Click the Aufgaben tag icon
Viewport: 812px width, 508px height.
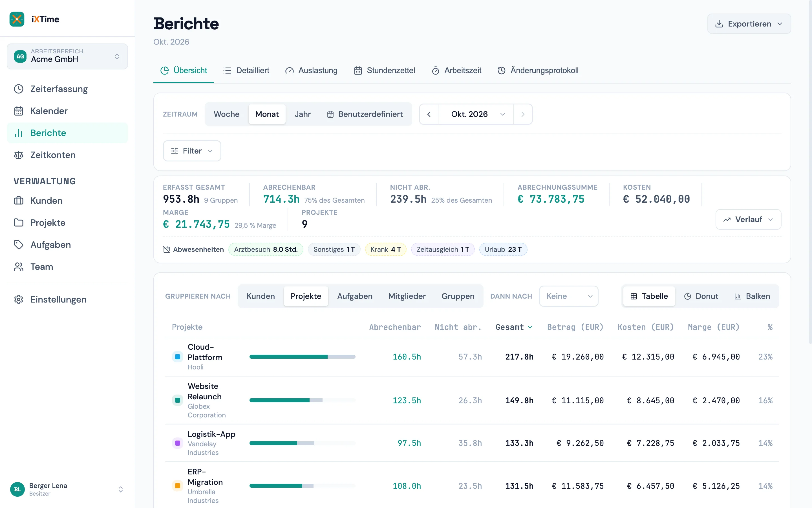coord(18,245)
